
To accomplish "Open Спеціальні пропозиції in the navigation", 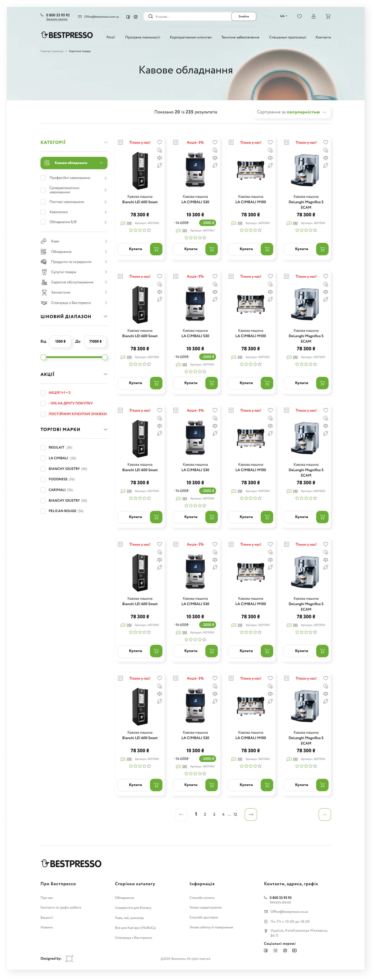I will [x=287, y=37].
